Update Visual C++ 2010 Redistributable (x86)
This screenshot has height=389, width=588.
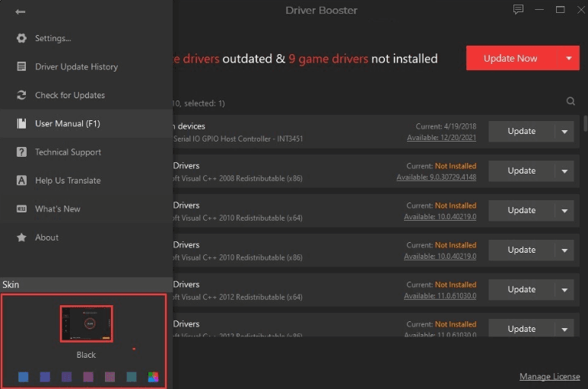521,250
